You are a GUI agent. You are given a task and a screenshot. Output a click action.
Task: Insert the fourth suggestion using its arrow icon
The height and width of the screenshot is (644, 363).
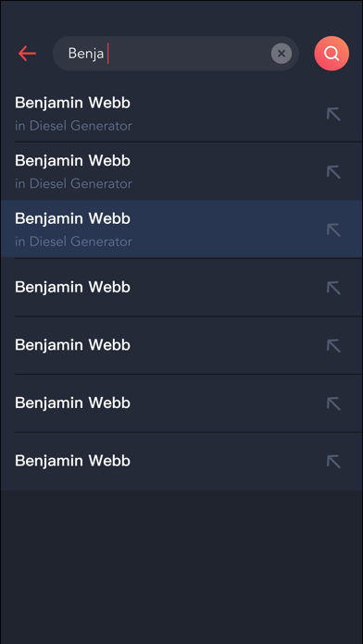pos(333,288)
